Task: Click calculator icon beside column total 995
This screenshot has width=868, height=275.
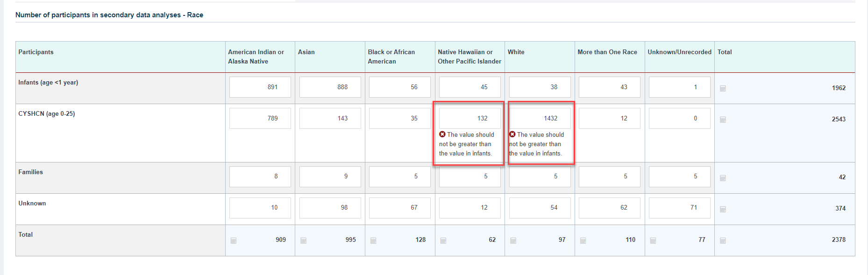Action: pos(303,240)
